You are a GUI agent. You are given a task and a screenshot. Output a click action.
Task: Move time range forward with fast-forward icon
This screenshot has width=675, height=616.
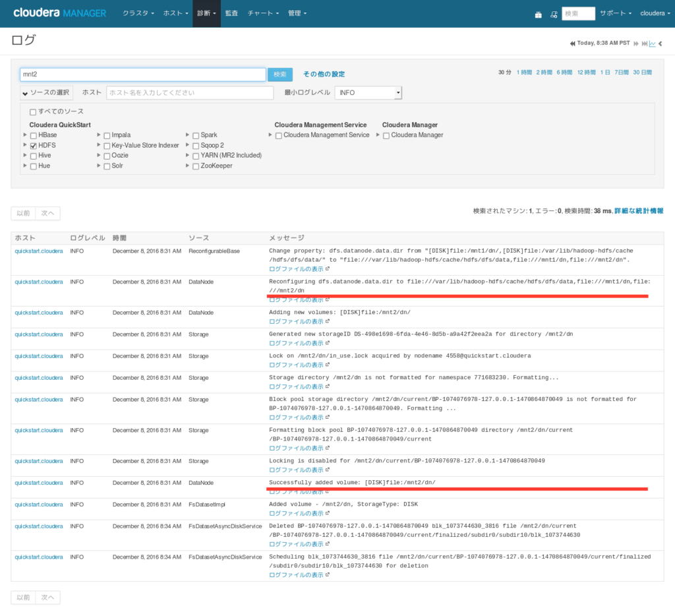click(x=636, y=44)
